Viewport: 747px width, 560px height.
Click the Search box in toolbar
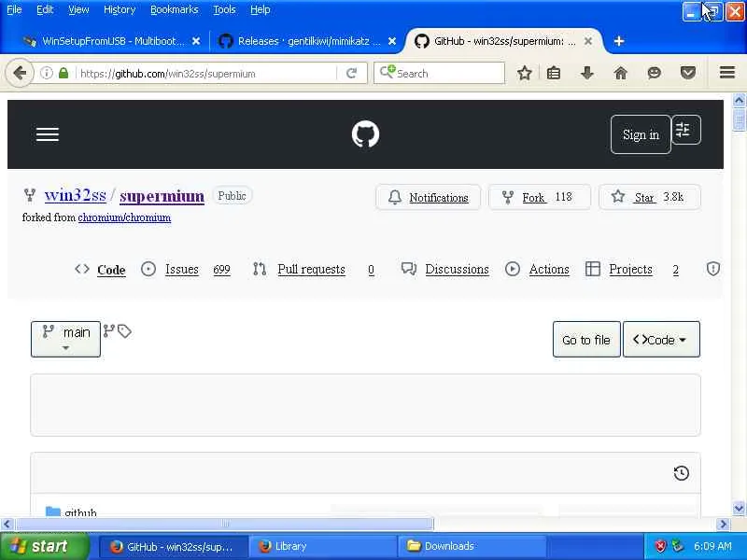pos(439,74)
